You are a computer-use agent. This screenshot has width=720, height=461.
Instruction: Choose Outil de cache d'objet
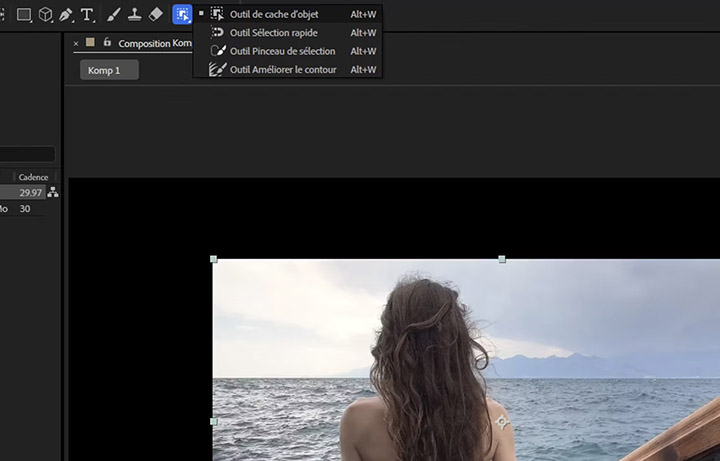click(x=274, y=15)
